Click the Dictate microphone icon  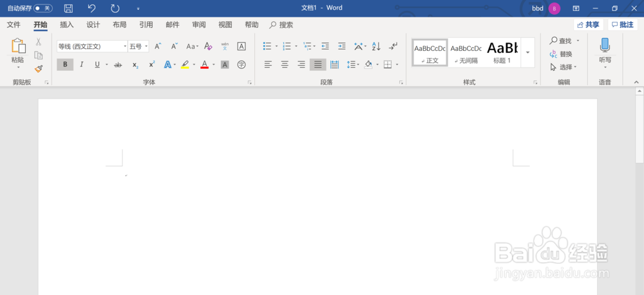click(605, 45)
